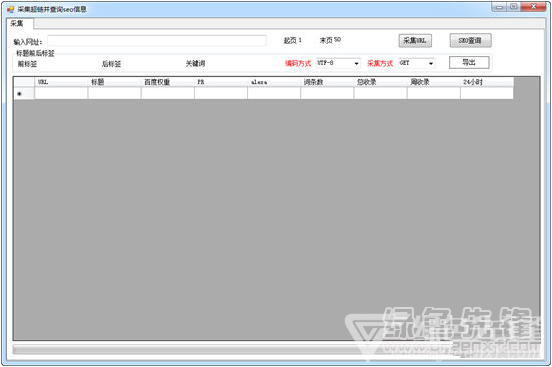This screenshot has height=367, width=552.
Task: Select the PR column header
Action: [221, 82]
